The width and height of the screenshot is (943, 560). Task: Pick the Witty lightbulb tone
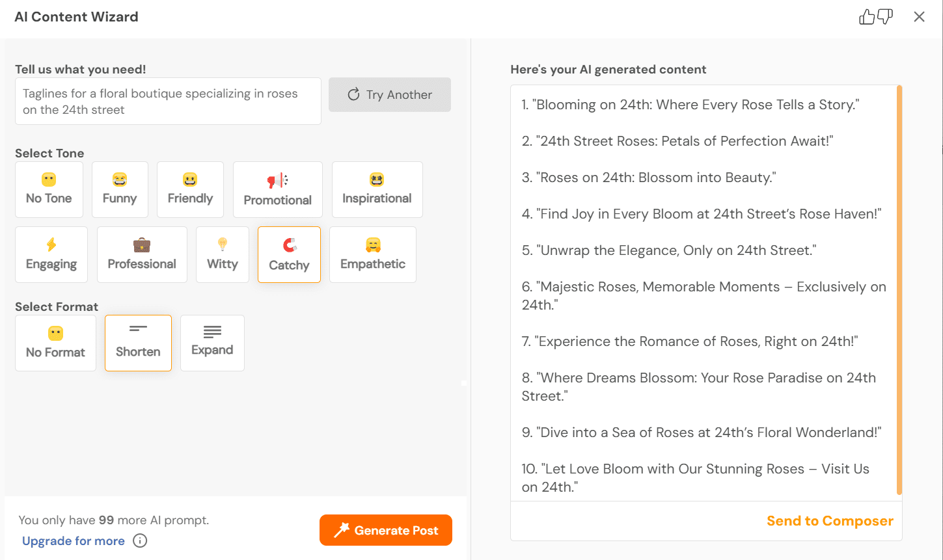coord(223,254)
